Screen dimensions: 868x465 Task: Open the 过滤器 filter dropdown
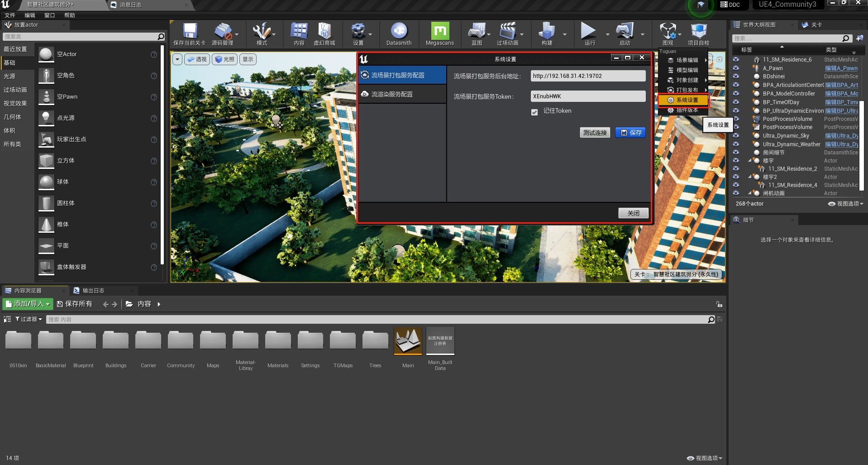pyautogui.click(x=29, y=319)
